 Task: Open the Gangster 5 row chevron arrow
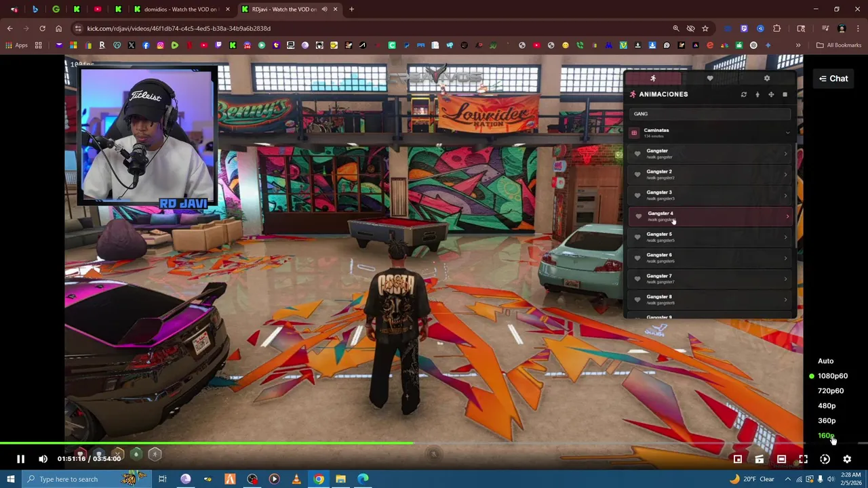click(786, 237)
